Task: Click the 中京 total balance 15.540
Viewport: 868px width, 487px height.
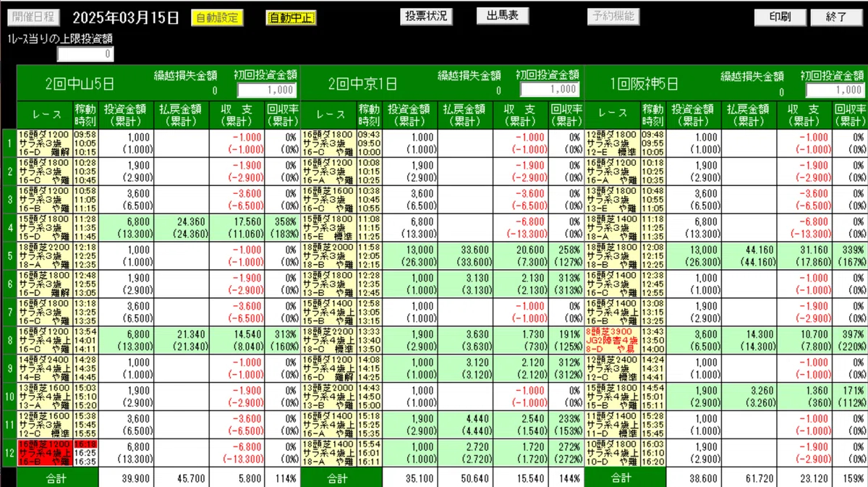Action: click(521, 478)
